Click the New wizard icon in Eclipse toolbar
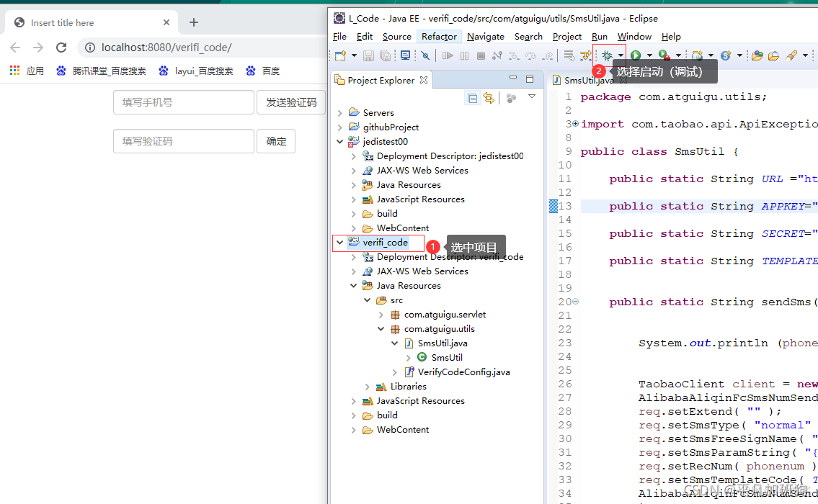This screenshot has height=504, width=818. pyautogui.click(x=341, y=55)
